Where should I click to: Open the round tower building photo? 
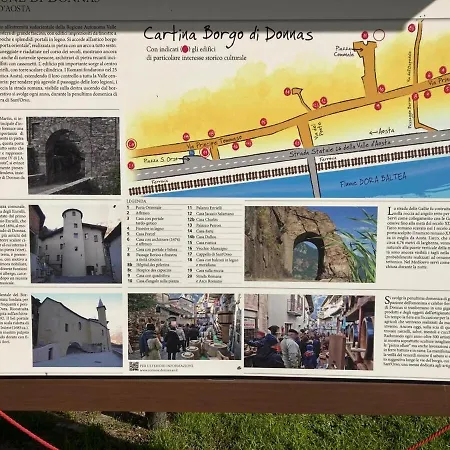tap(76, 244)
